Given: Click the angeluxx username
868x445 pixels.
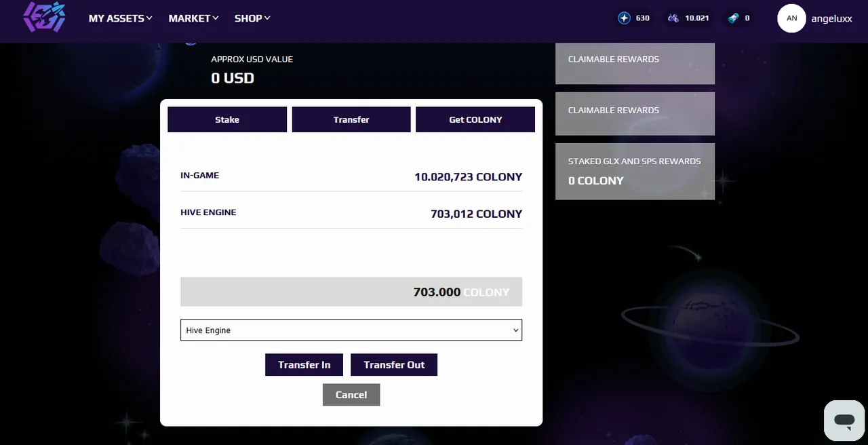Looking at the screenshot, I should pyautogui.click(x=831, y=18).
